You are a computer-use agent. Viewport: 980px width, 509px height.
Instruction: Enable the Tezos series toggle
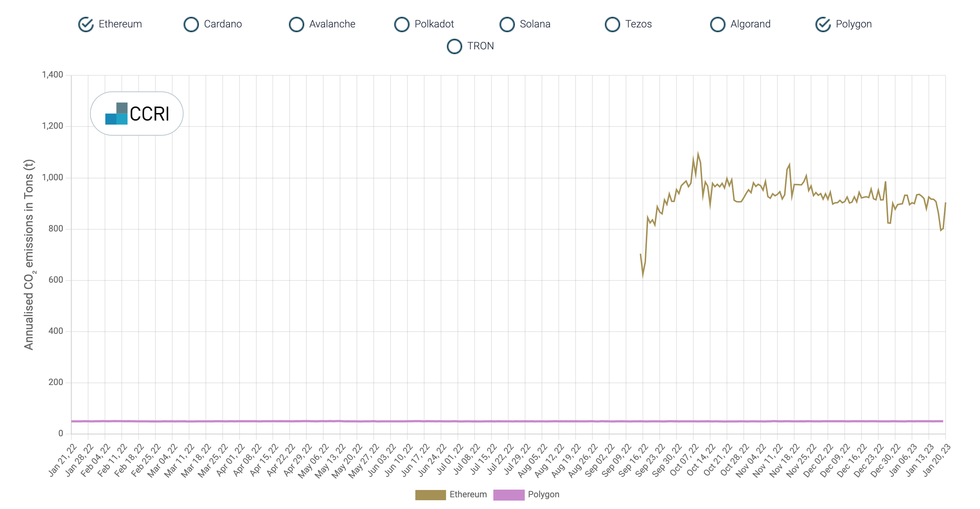612,24
